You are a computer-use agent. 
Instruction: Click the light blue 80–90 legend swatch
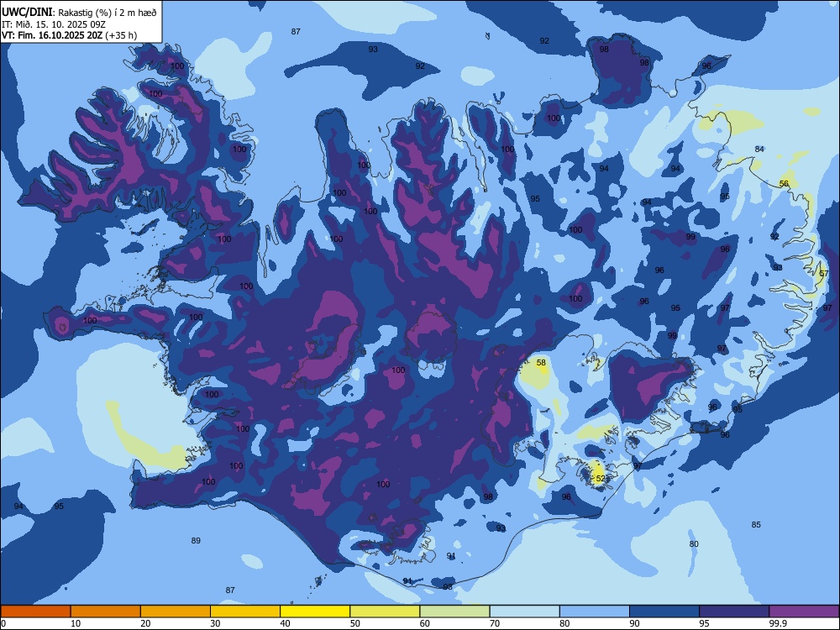click(x=595, y=612)
